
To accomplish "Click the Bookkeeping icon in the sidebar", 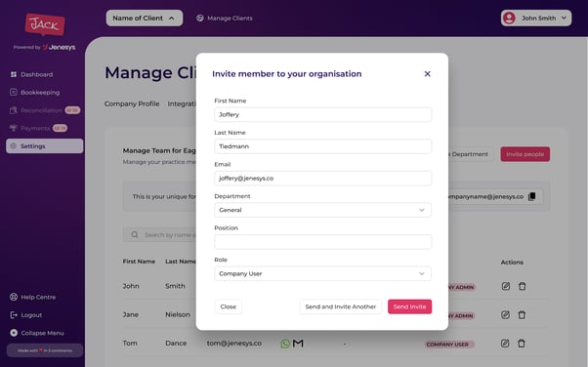I will (x=14, y=92).
